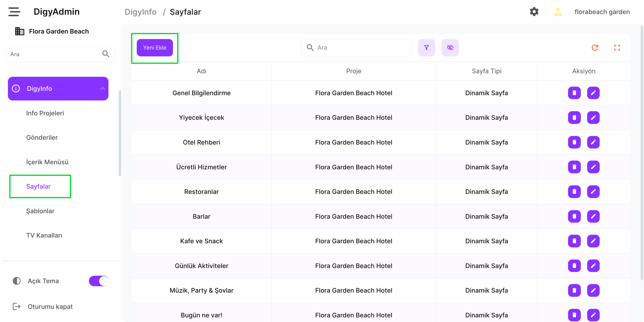Click Oturumu kapat to log out
The width and height of the screenshot is (644, 322).
tap(50, 306)
